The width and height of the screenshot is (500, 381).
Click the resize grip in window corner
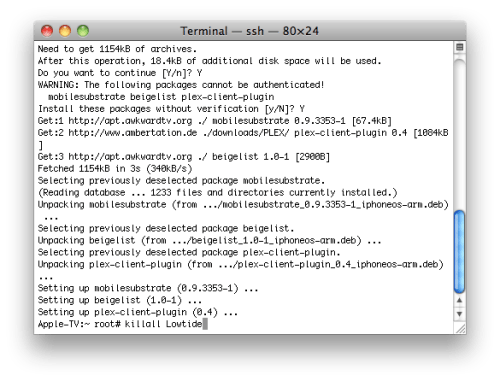coord(460,329)
